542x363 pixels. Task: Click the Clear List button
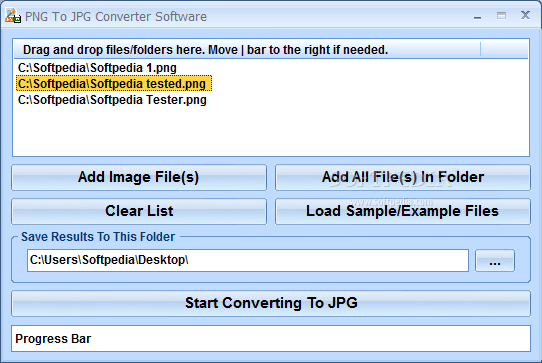point(139,211)
